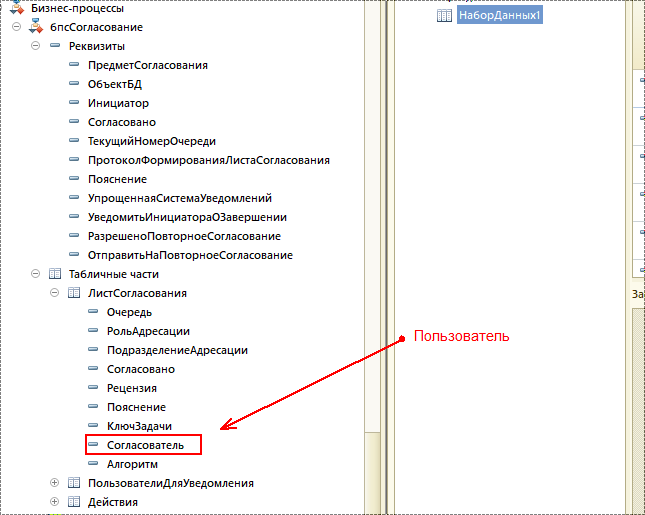Image resolution: width=645 pixels, height=515 pixels.
Task: Collapse the бпсСогласование business process node
Action: coord(16,27)
